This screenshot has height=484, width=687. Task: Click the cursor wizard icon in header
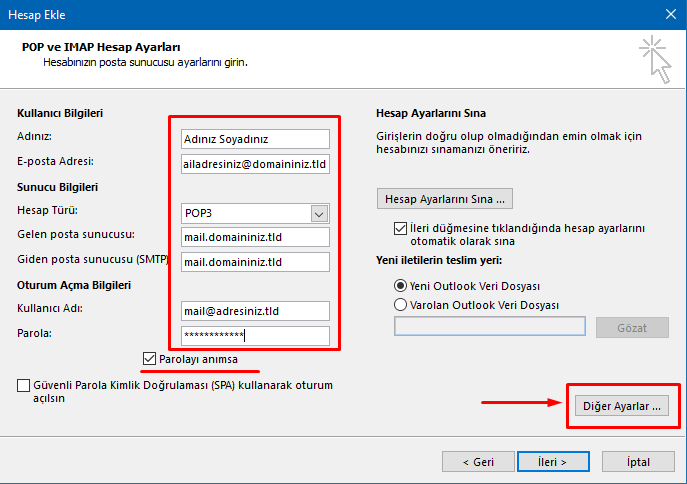click(655, 59)
